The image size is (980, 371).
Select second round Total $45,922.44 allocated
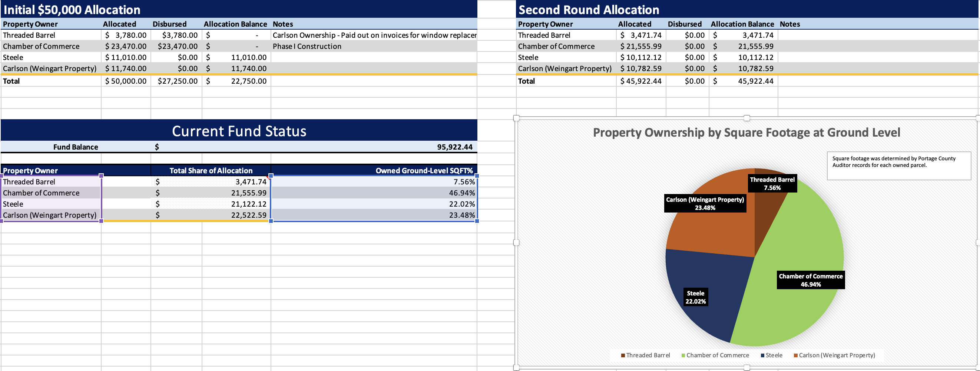click(641, 81)
